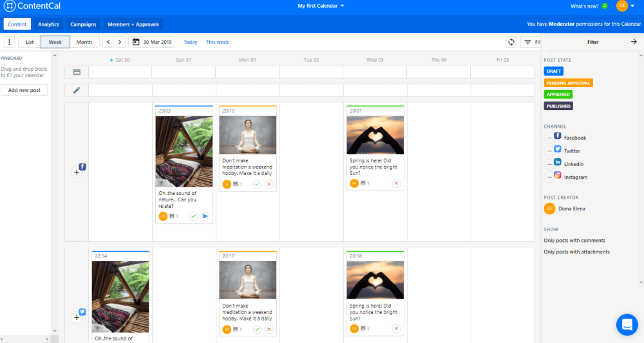Open the user account dropdown arrow

point(632,6)
